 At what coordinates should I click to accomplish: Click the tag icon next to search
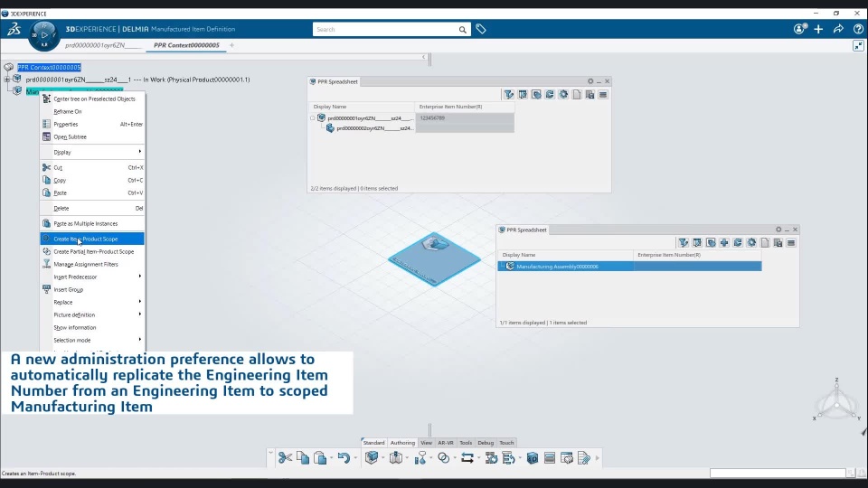coord(480,29)
